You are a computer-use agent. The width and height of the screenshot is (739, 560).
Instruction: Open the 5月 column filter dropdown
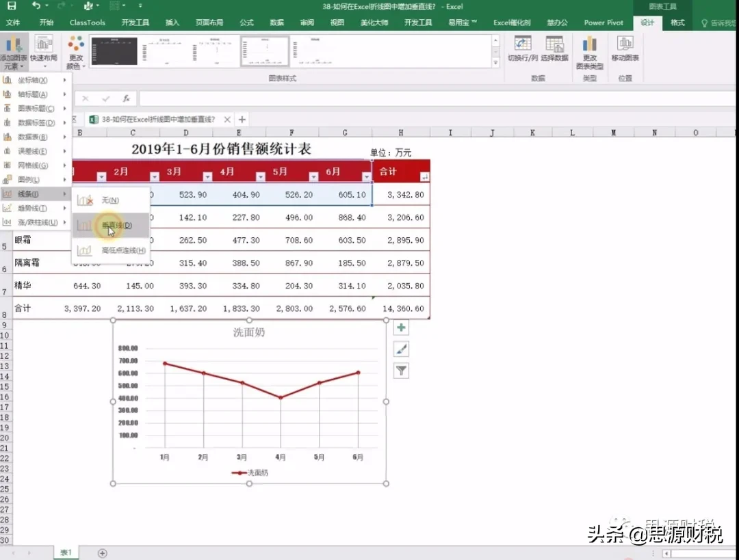click(x=313, y=176)
